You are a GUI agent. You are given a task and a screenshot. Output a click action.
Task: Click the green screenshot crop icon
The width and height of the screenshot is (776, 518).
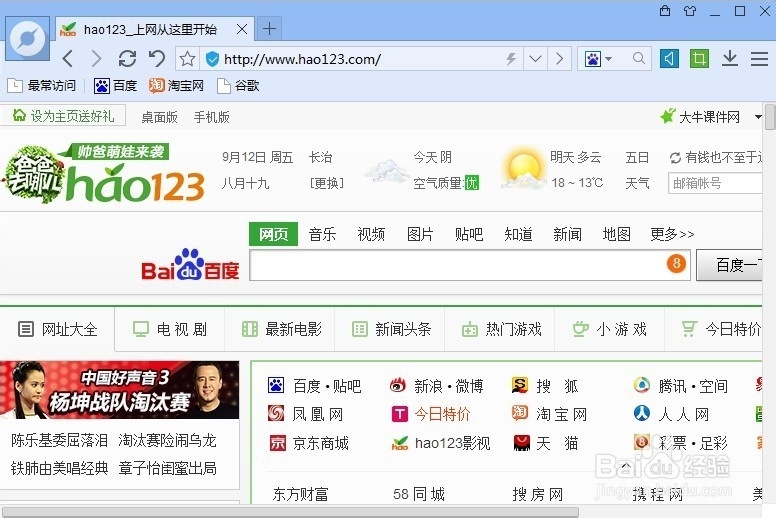click(699, 59)
